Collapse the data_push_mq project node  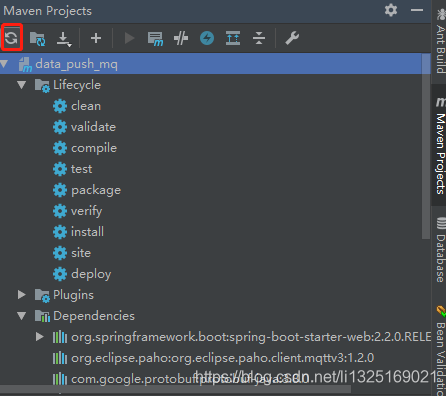click(4, 64)
